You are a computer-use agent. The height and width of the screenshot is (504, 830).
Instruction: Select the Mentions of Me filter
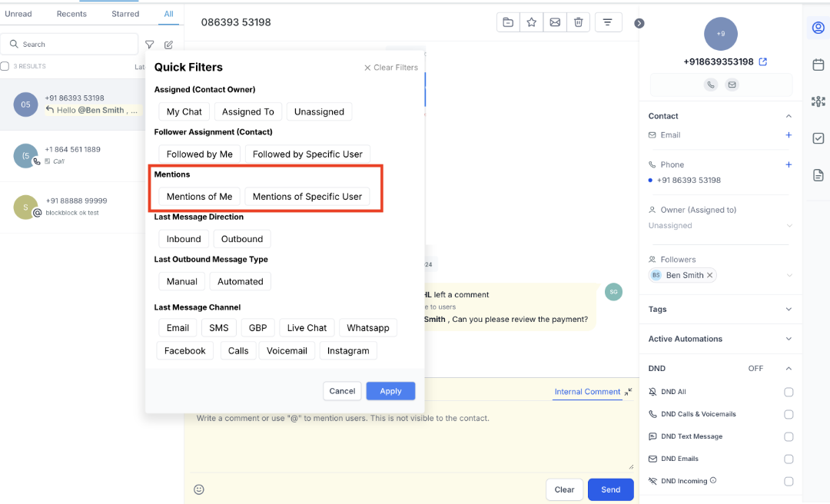click(199, 197)
